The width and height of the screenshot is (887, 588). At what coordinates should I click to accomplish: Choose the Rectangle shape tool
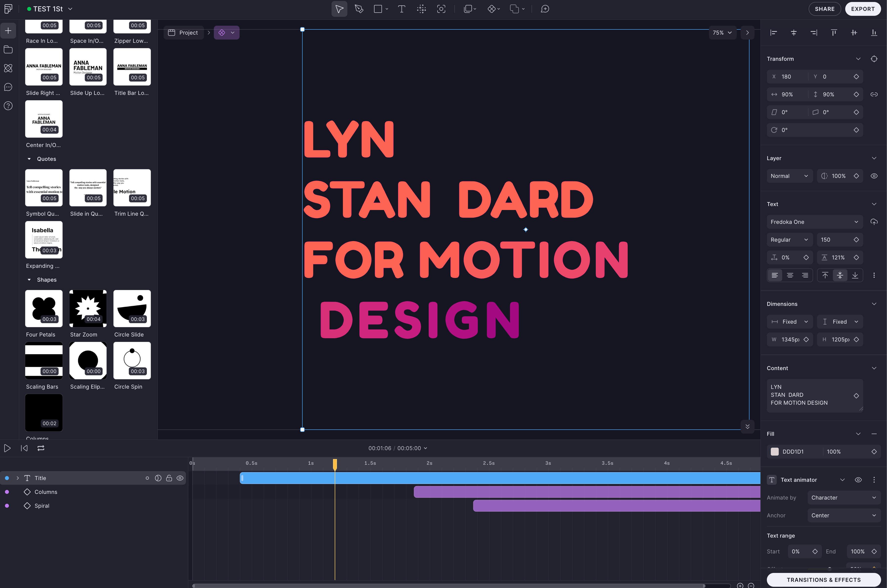[x=378, y=9]
